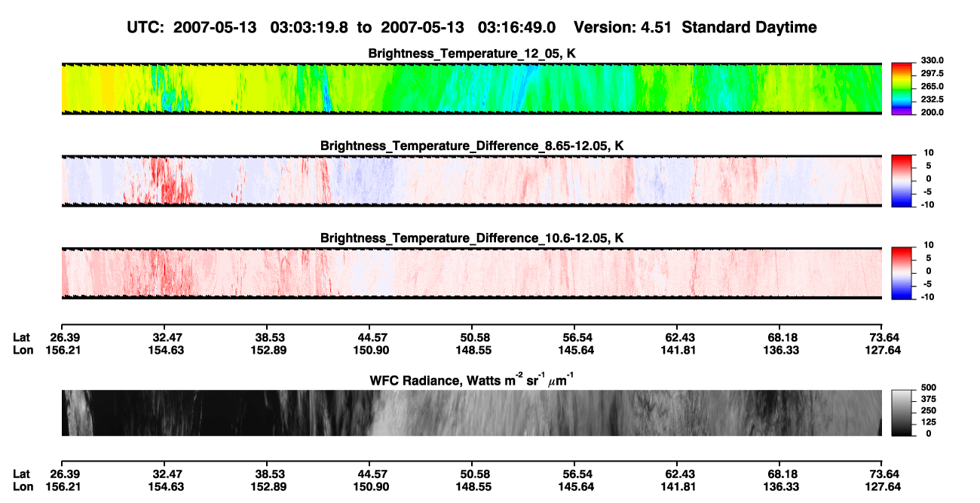The height and width of the screenshot is (503, 980).
Task: Select the Brightness_Temperature_Difference_8.65-12.05 title
Action: point(472,146)
